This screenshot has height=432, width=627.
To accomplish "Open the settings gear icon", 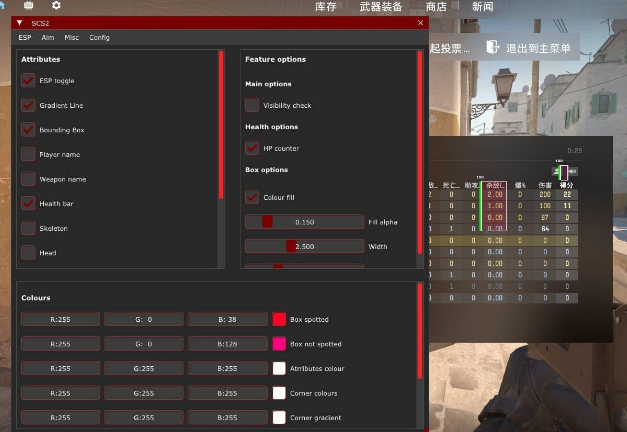I will tap(56, 7).
